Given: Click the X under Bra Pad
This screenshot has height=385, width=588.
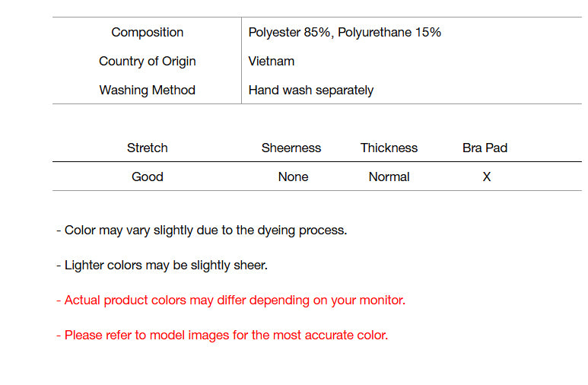Looking at the screenshot, I should (x=487, y=177).
